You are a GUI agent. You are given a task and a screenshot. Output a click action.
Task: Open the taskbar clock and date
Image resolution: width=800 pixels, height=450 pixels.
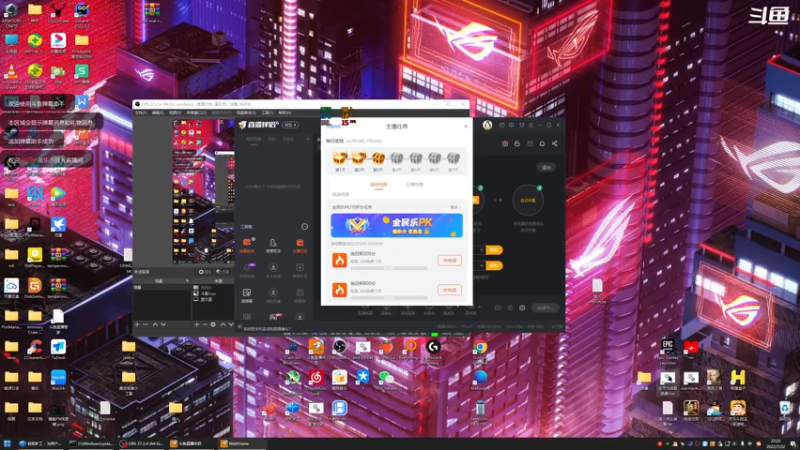tap(776, 444)
